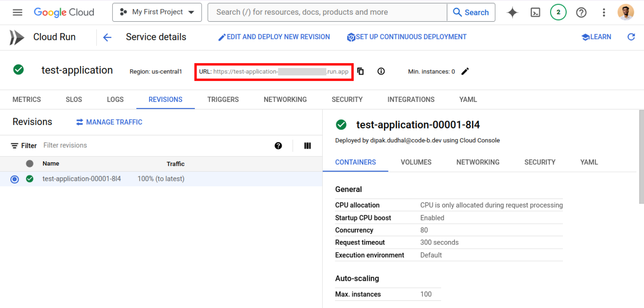Open the service YAML tab
This screenshot has height=308, width=644.
coord(468,100)
